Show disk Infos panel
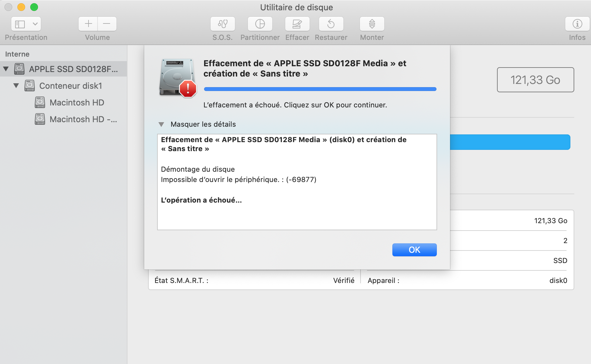 pyautogui.click(x=577, y=24)
